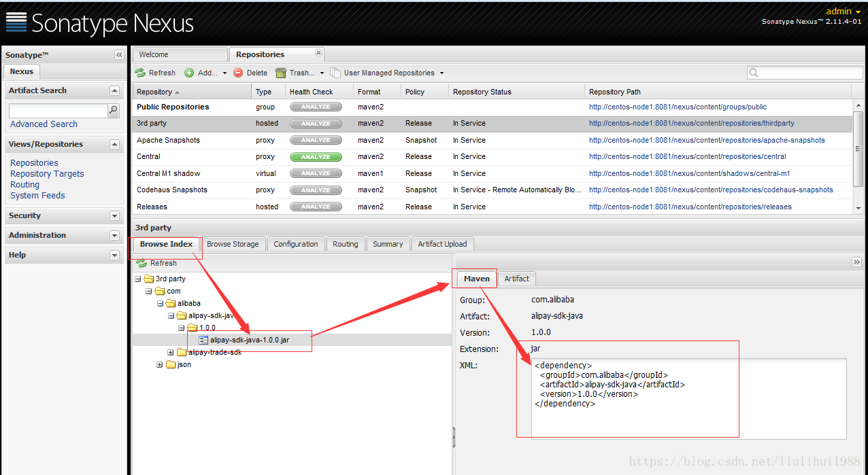Collapse the alibaba folder node
Viewport: 868px width, 475px height.
tap(160, 303)
